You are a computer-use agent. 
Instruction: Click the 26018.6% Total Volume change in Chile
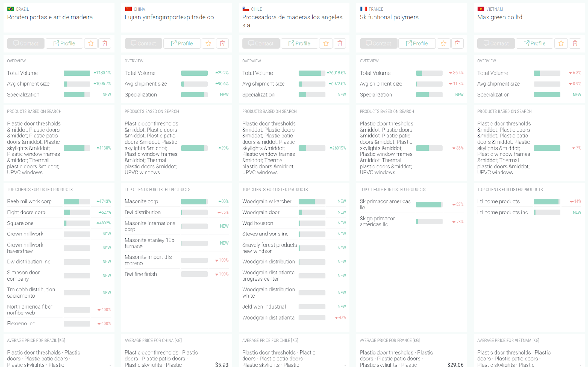click(336, 73)
